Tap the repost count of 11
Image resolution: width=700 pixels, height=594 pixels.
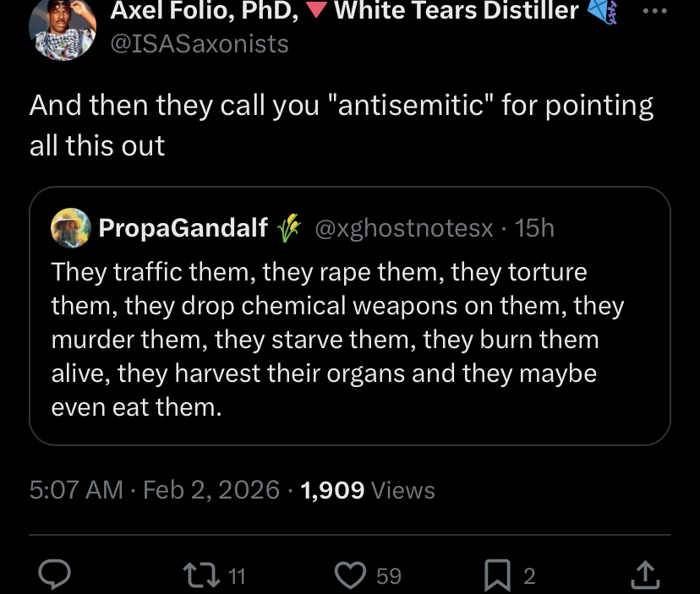click(237, 576)
